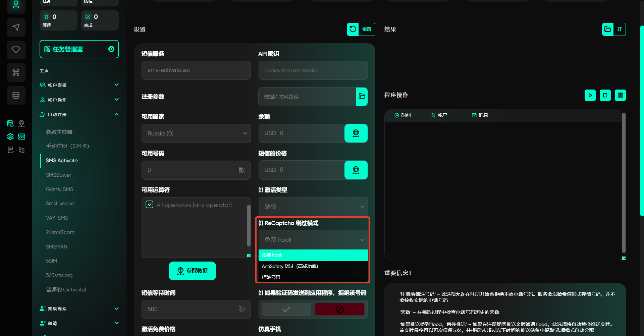Screen dimensions: 644x336
Task: Click the 重置 reset button
Action: click(x=361, y=29)
